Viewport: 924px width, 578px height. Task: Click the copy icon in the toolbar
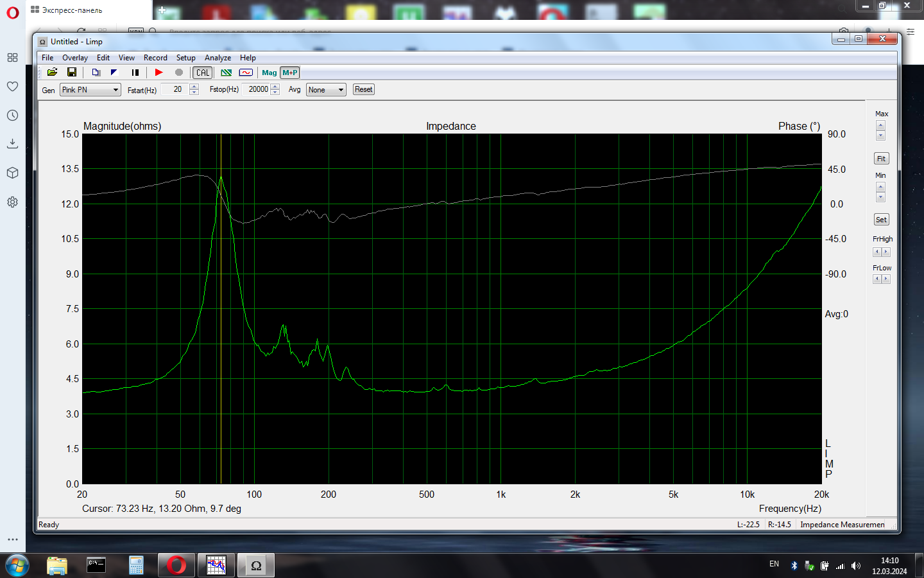(96, 73)
